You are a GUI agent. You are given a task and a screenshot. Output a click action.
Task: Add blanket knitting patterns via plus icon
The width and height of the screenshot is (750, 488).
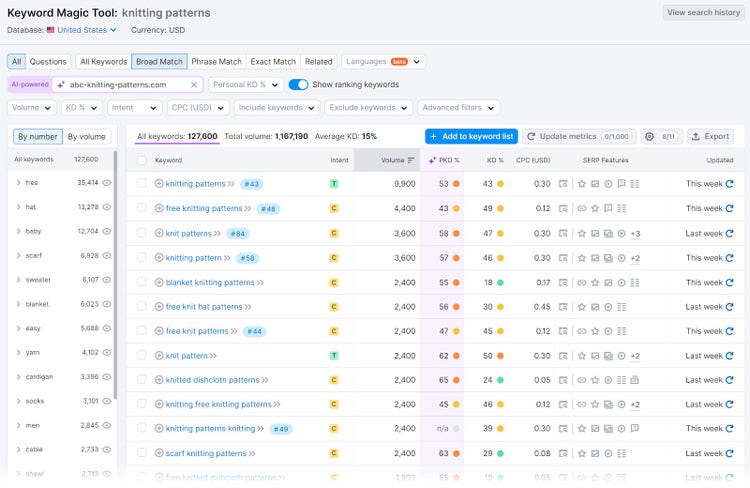point(159,282)
